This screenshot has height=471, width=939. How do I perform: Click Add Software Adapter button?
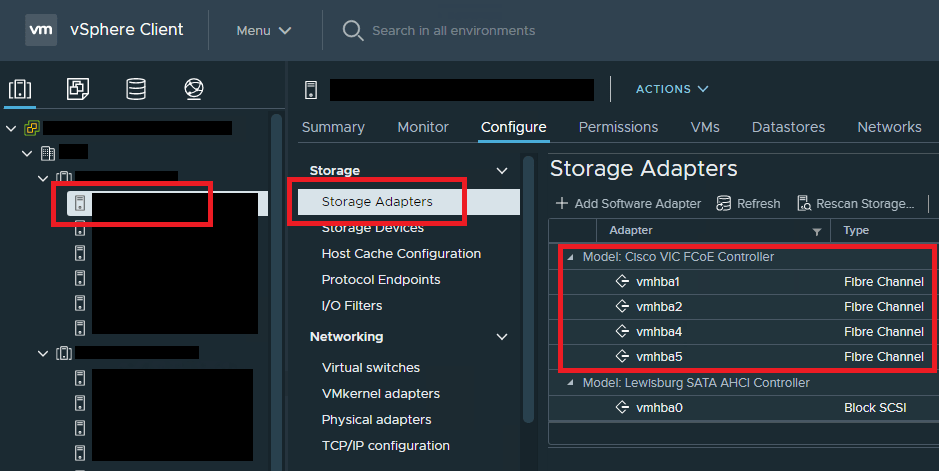(x=628, y=203)
